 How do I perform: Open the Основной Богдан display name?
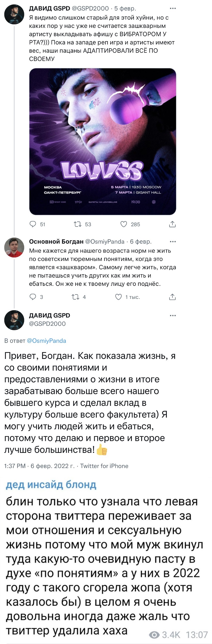coord(56,242)
